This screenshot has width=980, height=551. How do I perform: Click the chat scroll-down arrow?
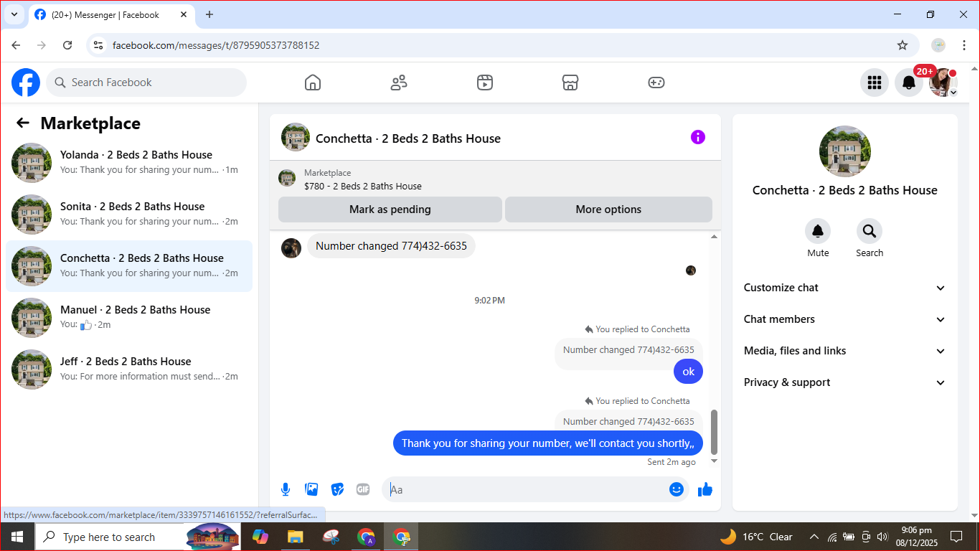(714, 461)
